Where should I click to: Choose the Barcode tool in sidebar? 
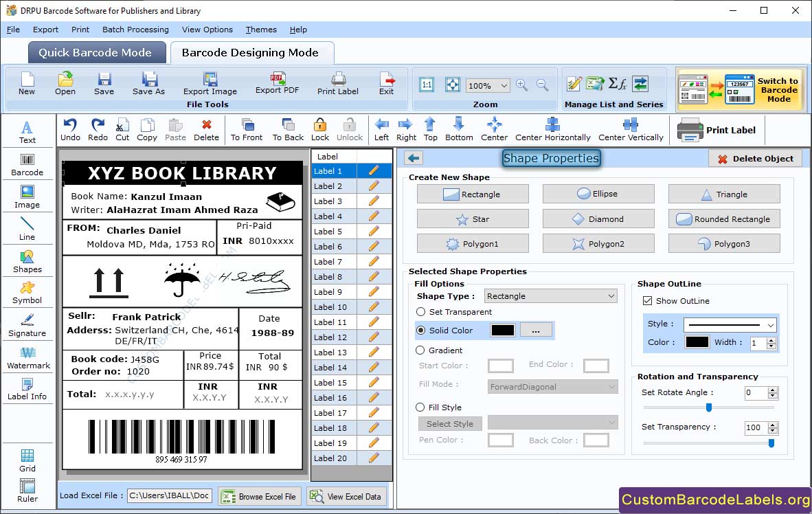tap(27, 165)
